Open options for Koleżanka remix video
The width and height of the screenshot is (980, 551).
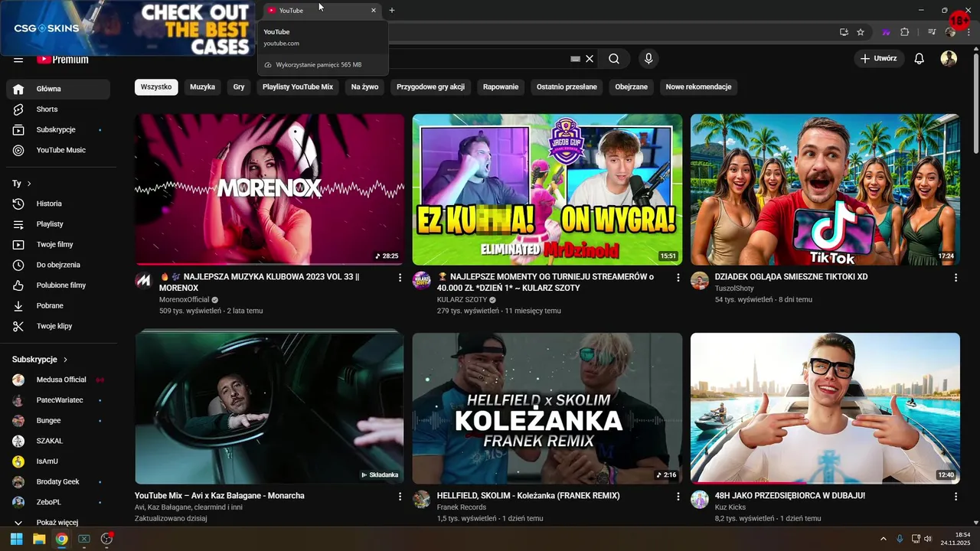678,497
